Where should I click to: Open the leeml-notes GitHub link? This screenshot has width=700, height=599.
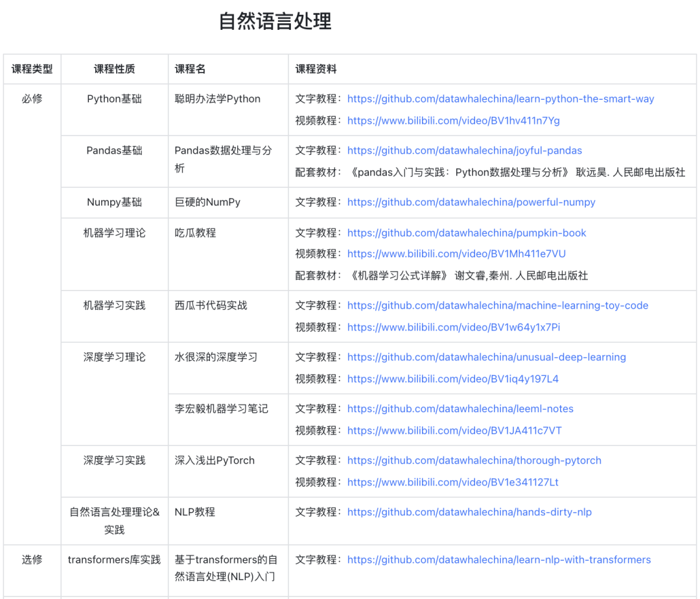pyautogui.click(x=460, y=409)
